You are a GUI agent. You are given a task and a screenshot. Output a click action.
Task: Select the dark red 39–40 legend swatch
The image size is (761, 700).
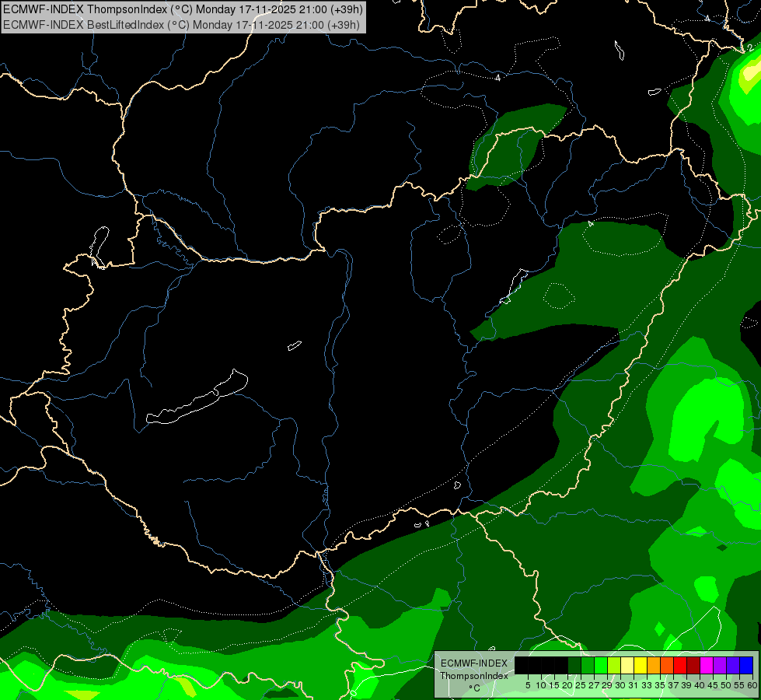click(x=693, y=665)
